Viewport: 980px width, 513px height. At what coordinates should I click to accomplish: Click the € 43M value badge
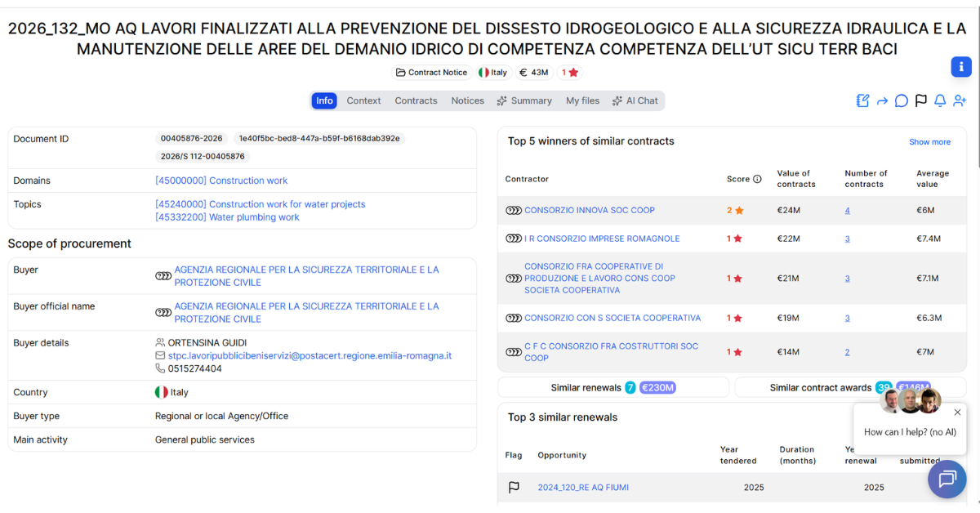[x=534, y=73]
